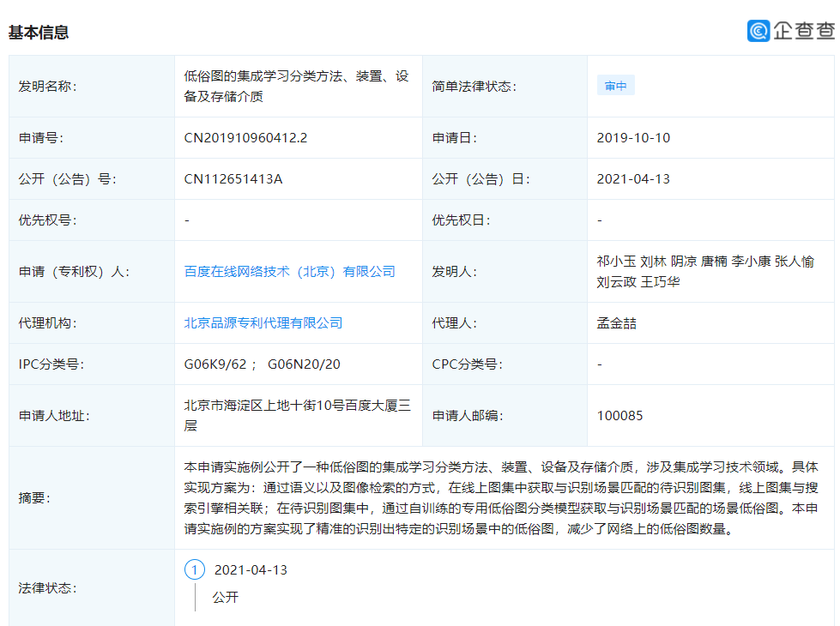Screen dimensions: 840x626
Task: Click the 优先权号 label
Action: coord(48,220)
